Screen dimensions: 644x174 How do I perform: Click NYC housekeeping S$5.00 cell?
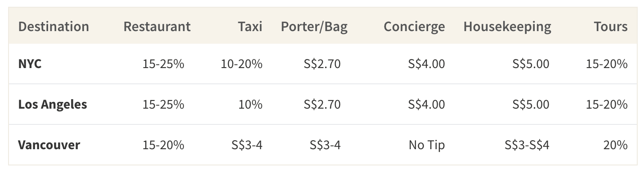[531, 64]
